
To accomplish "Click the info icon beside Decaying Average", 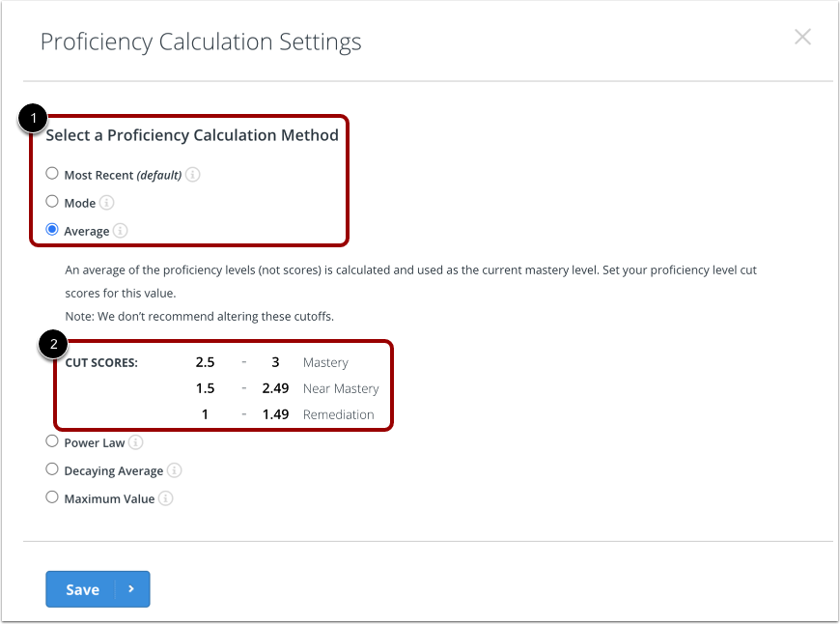I will click(x=175, y=470).
